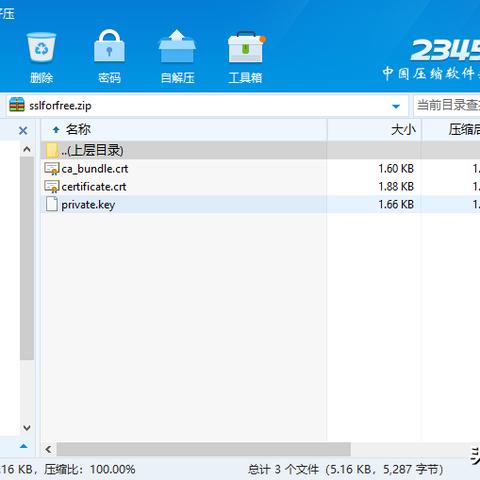Select the certificate.crt file
The width and height of the screenshot is (480, 480).
point(94,187)
